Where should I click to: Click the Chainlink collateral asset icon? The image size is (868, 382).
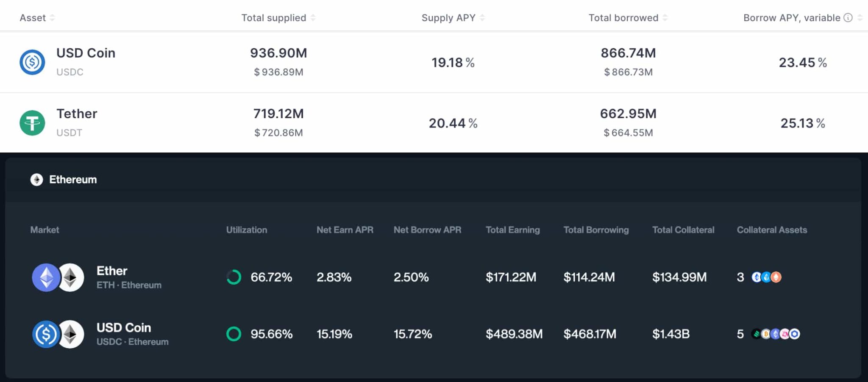(794, 334)
